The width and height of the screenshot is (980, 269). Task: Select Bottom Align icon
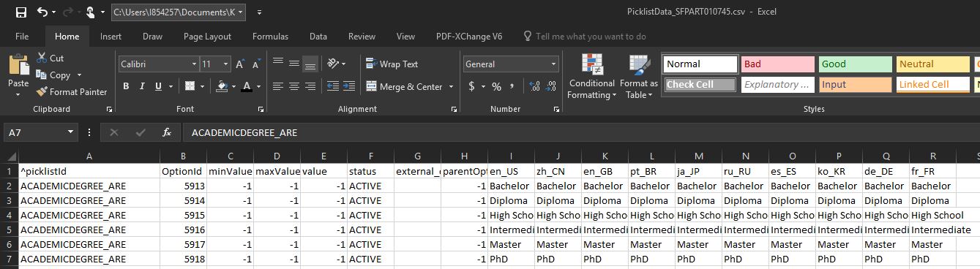click(310, 64)
